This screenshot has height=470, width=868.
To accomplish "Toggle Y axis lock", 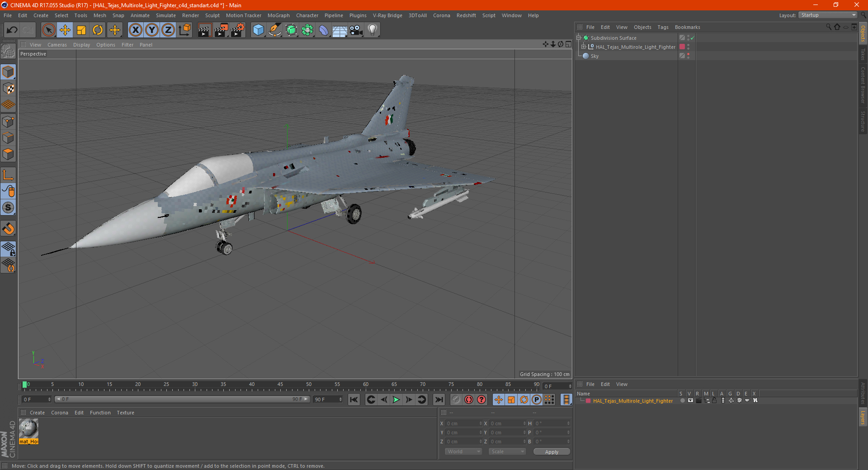I will 152,30.
